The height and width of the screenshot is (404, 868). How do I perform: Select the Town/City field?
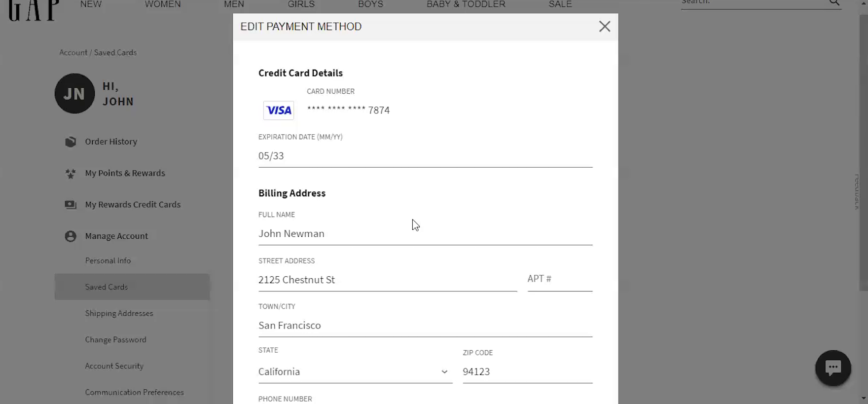point(425,326)
